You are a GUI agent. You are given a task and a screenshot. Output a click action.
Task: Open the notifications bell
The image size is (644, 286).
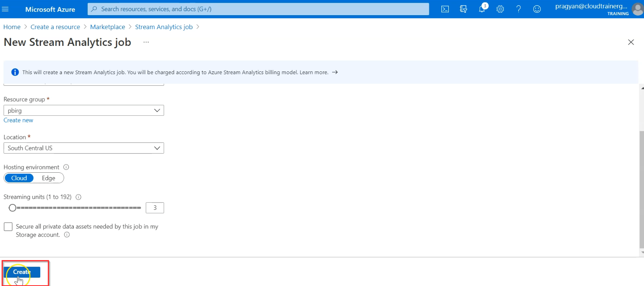482,9
